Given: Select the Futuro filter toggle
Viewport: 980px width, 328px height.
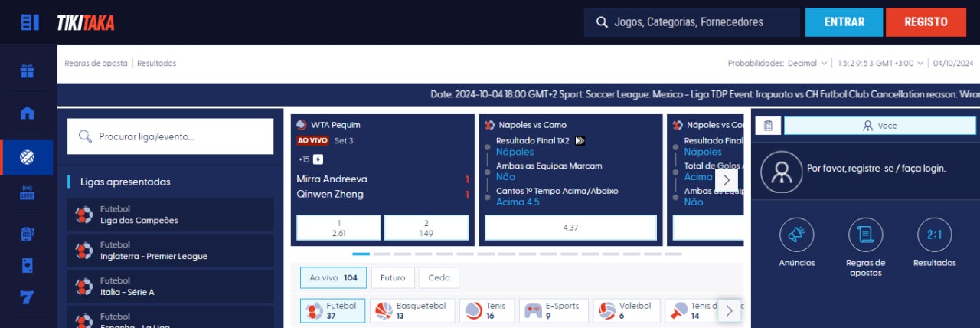Looking at the screenshot, I should click(393, 277).
